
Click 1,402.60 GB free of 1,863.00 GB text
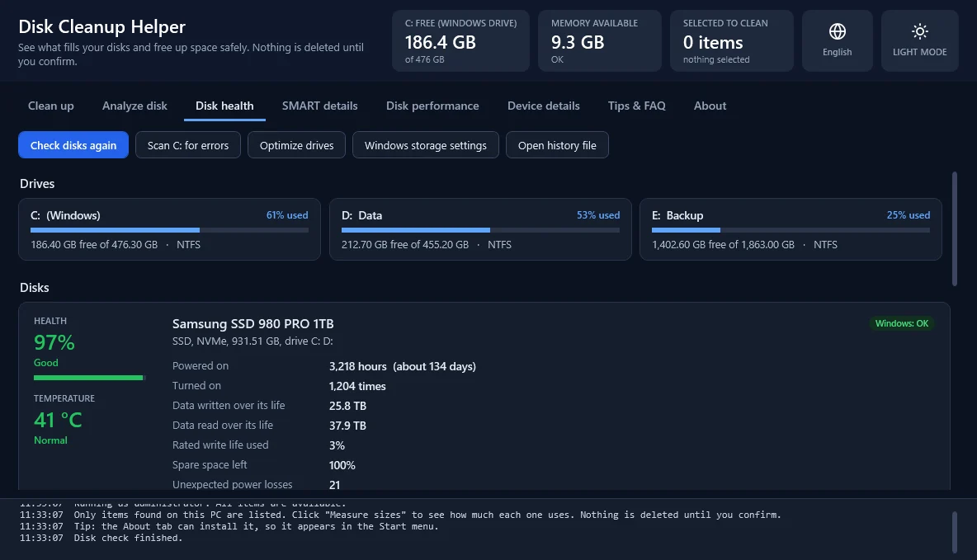click(x=724, y=245)
